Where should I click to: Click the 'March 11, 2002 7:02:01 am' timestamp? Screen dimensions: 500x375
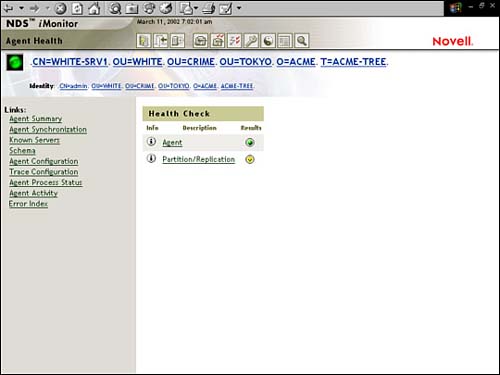[174, 22]
